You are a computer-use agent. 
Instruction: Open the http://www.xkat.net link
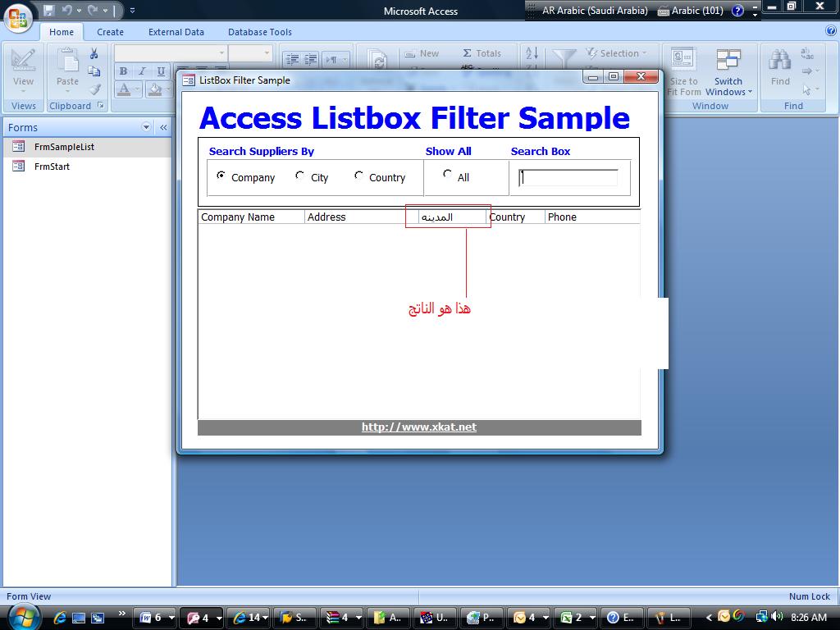click(x=419, y=427)
